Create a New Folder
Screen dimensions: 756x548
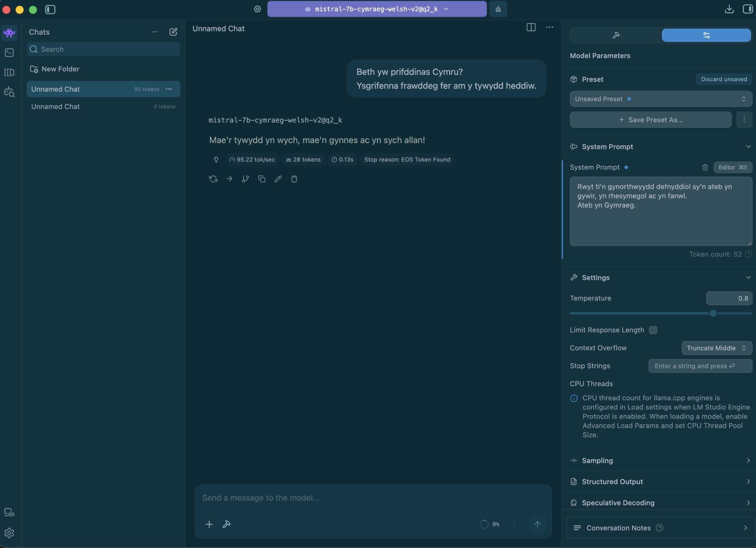point(55,69)
